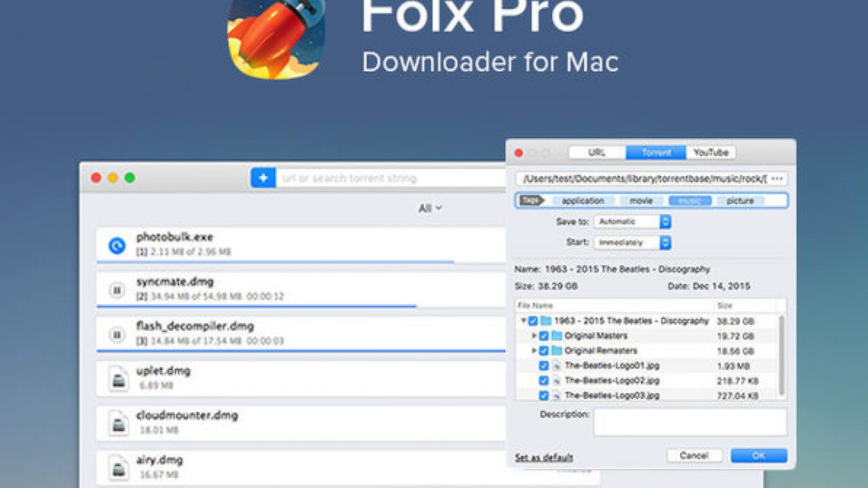
Task: Toggle the movie tag
Action: click(x=641, y=201)
